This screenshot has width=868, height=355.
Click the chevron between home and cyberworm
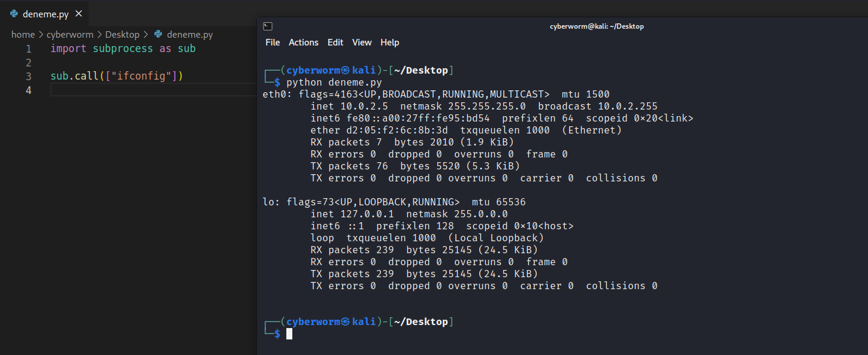coord(41,35)
